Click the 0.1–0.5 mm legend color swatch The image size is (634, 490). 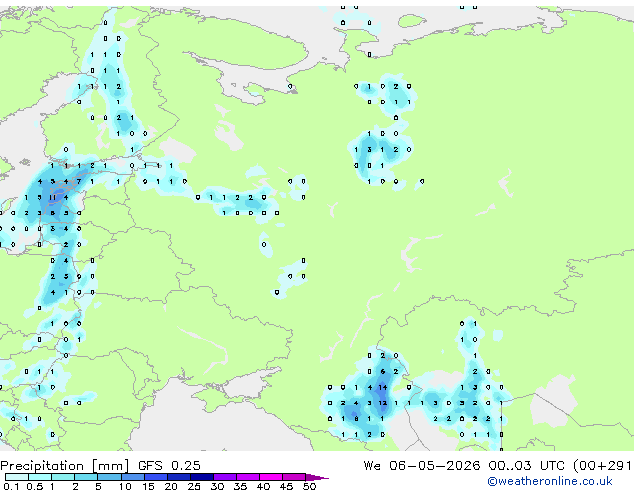pyautogui.click(x=17, y=477)
